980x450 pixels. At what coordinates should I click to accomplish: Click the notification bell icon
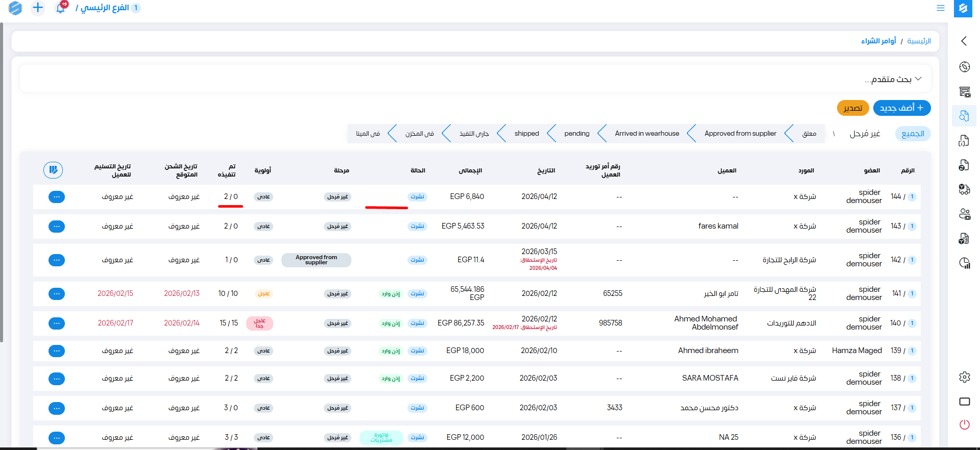coord(61,8)
